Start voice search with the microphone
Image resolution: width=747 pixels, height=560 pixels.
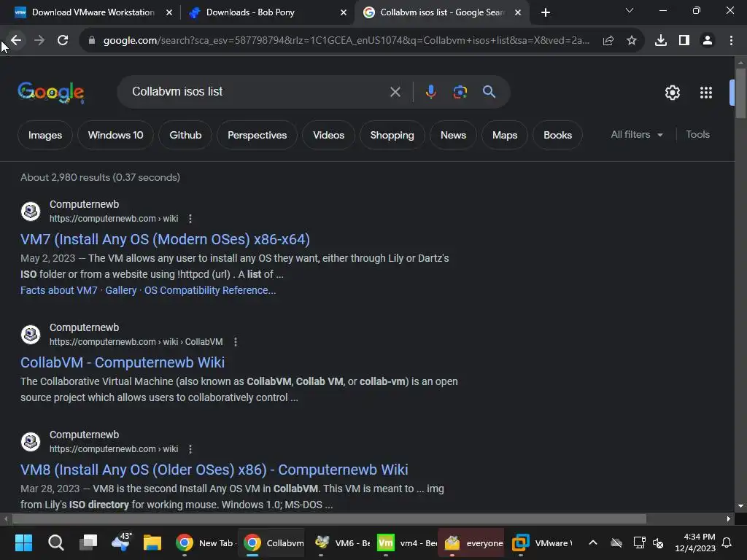click(430, 92)
